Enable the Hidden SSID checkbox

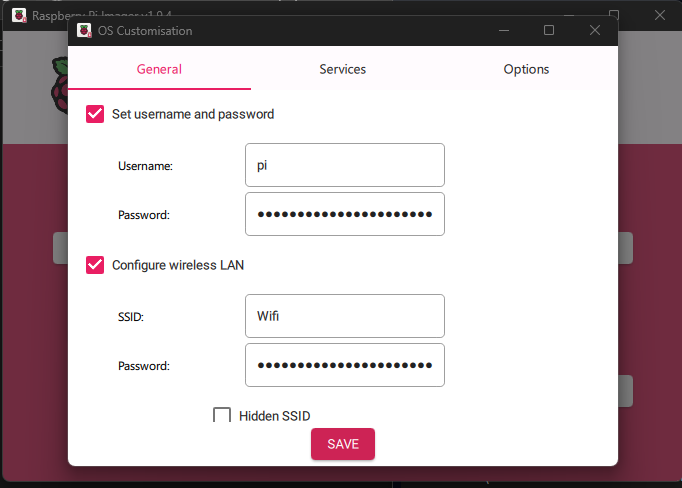click(x=222, y=415)
